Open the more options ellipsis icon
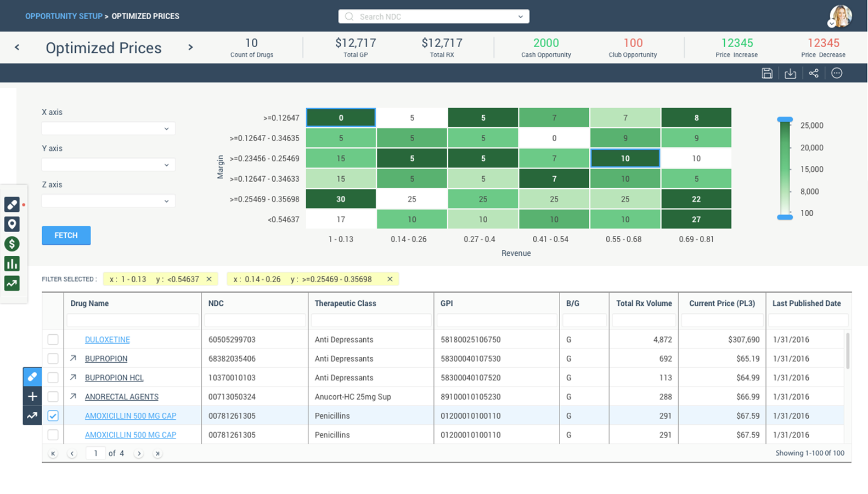 837,74
